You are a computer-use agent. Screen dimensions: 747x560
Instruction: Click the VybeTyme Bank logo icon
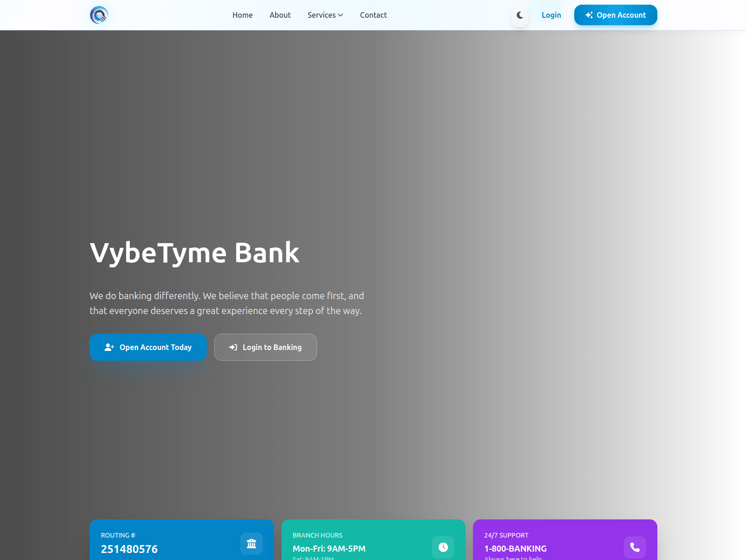coord(99,15)
